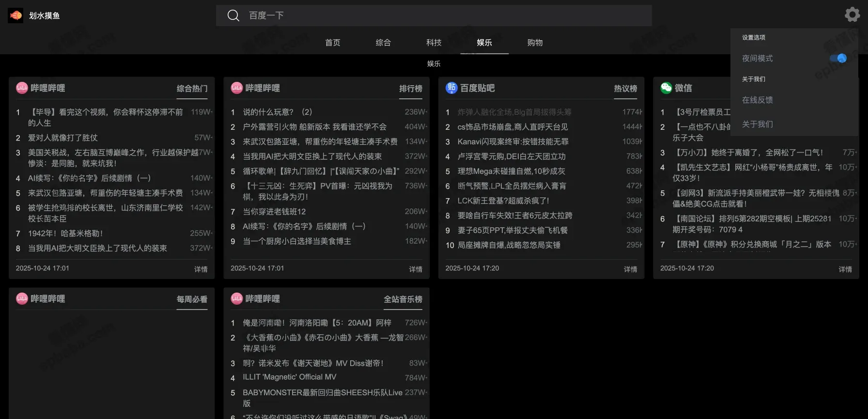Open item 炸弹人融化全场
The width and height of the screenshot is (868, 419).
coord(514,112)
